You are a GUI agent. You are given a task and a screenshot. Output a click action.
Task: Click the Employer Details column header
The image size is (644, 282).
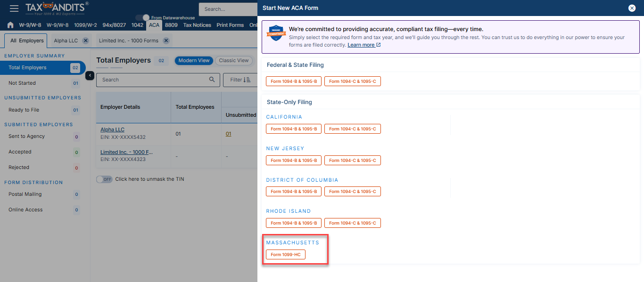point(133,107)
